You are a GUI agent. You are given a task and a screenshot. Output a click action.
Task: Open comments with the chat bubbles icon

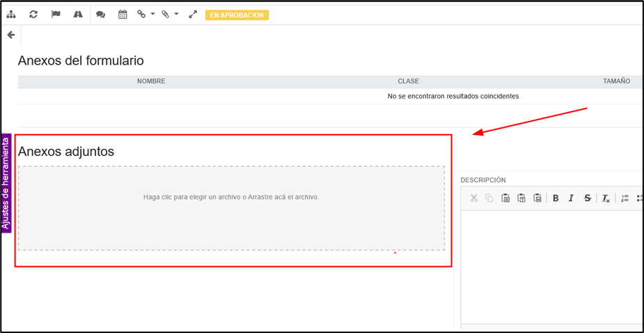pos(100,14)
